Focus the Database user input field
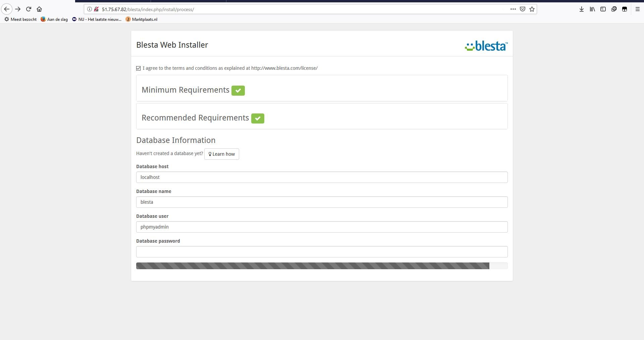Image resolution: width=644 pixels, height=340 pixels. point(322,227)
